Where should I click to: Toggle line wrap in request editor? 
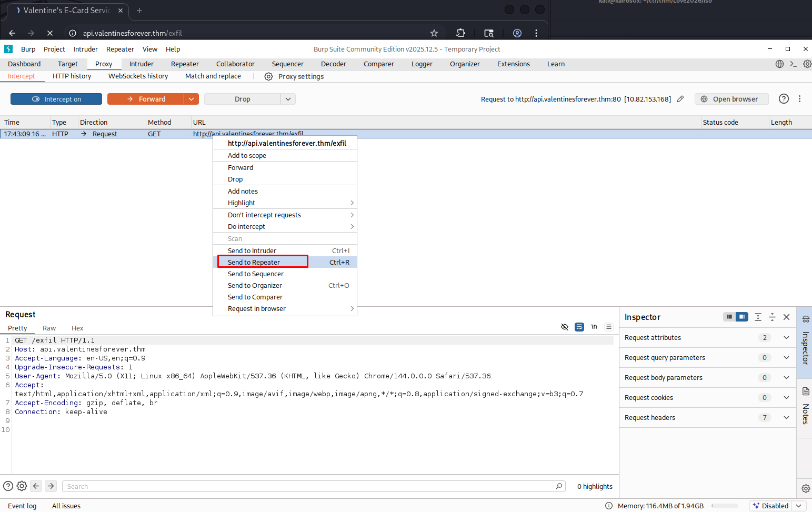coord(579,327)
